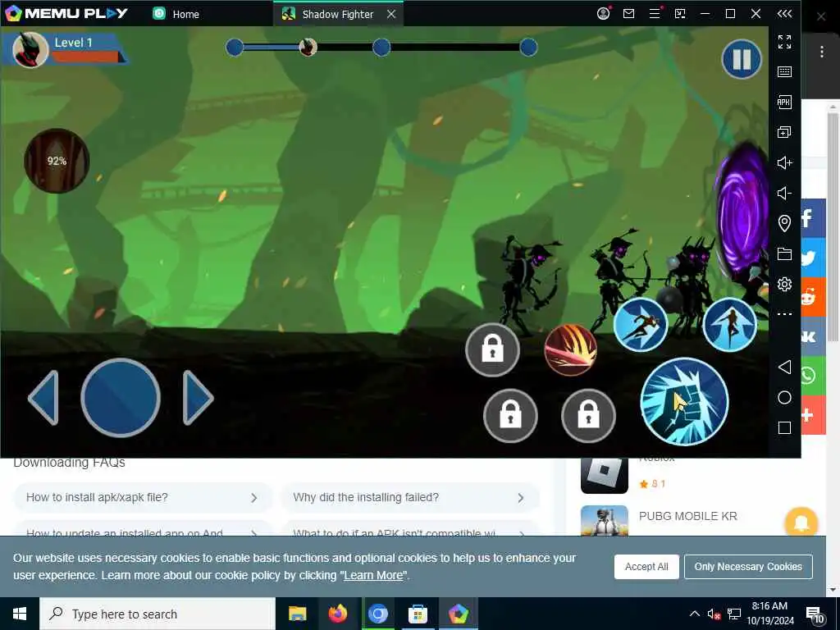Click the first stage progress node

click(235, 48)
